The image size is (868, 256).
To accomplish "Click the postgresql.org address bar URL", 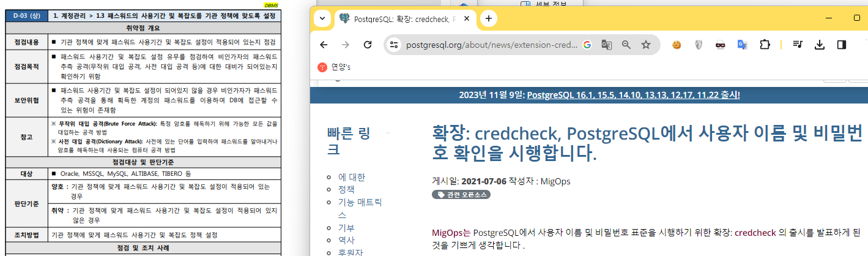I will click(x=491, y=45).
